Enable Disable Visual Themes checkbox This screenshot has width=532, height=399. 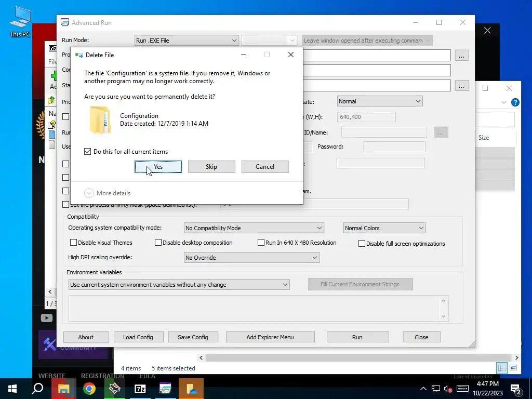[x=73, y=242]
